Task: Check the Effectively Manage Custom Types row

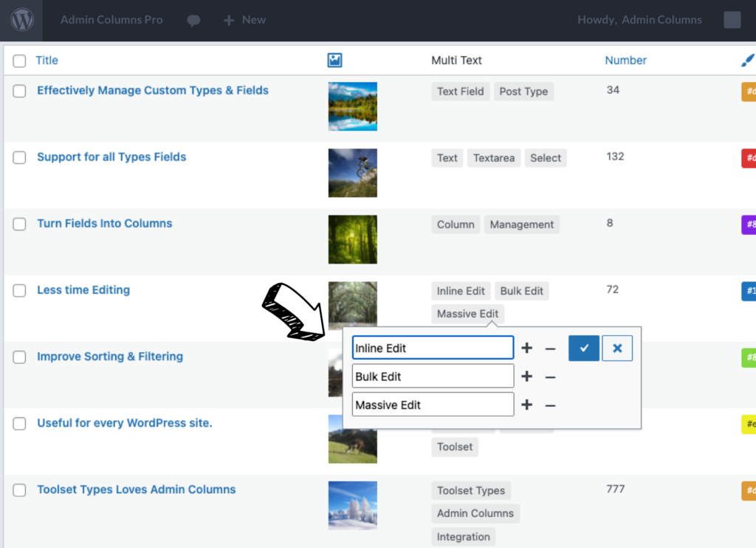Action: (19, 91)
